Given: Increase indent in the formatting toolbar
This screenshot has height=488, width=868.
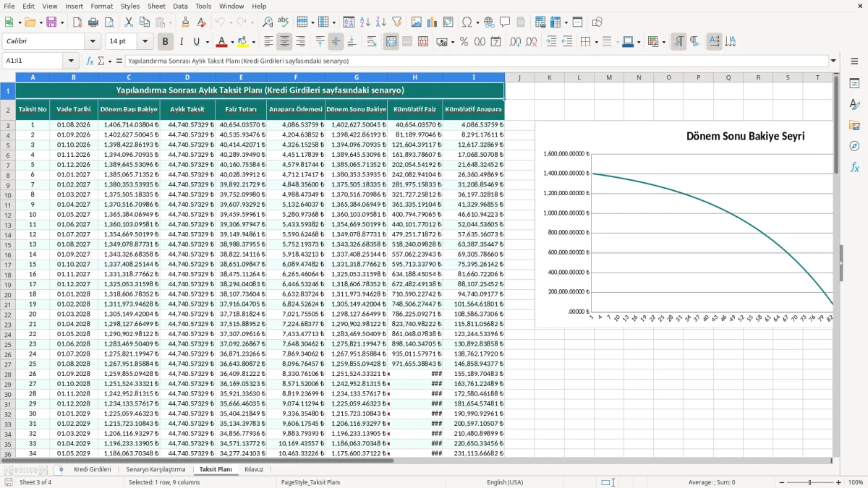Looking at the screenshot, I should 551,42.
